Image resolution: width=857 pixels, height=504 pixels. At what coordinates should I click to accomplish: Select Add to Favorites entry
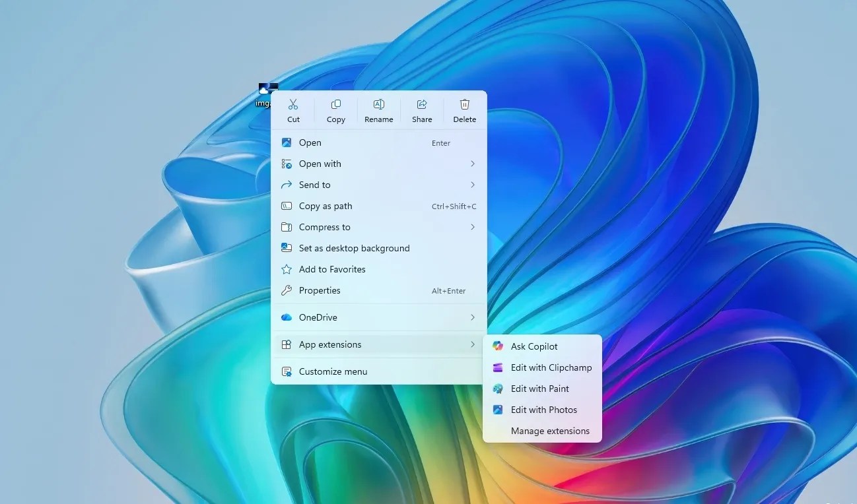click(379, 269)
